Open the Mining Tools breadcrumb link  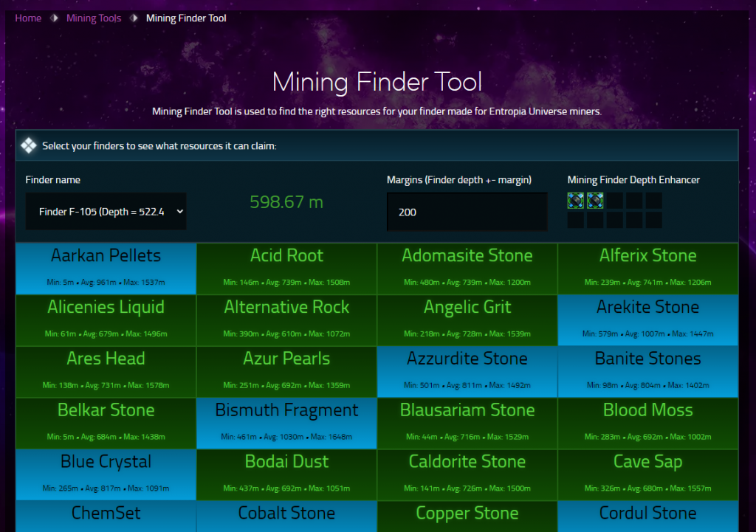click(94, 18)
